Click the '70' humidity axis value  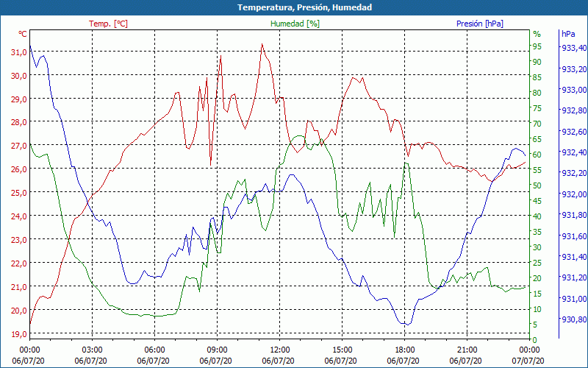(537, 124)
